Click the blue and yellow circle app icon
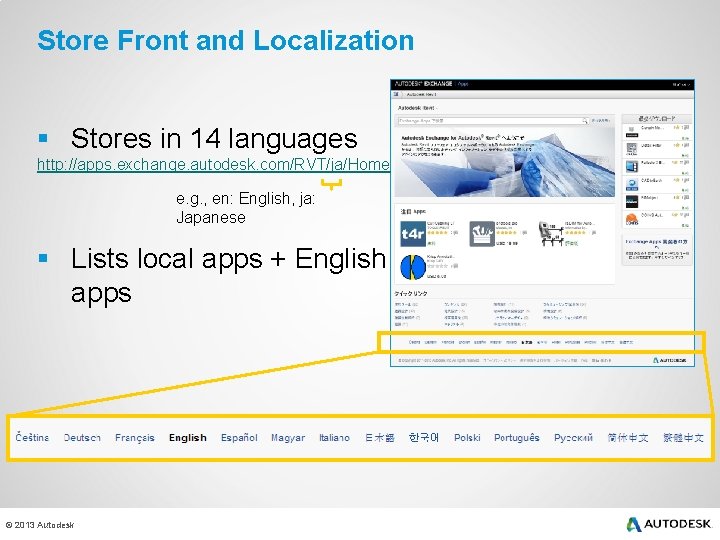 coord(413,267)
